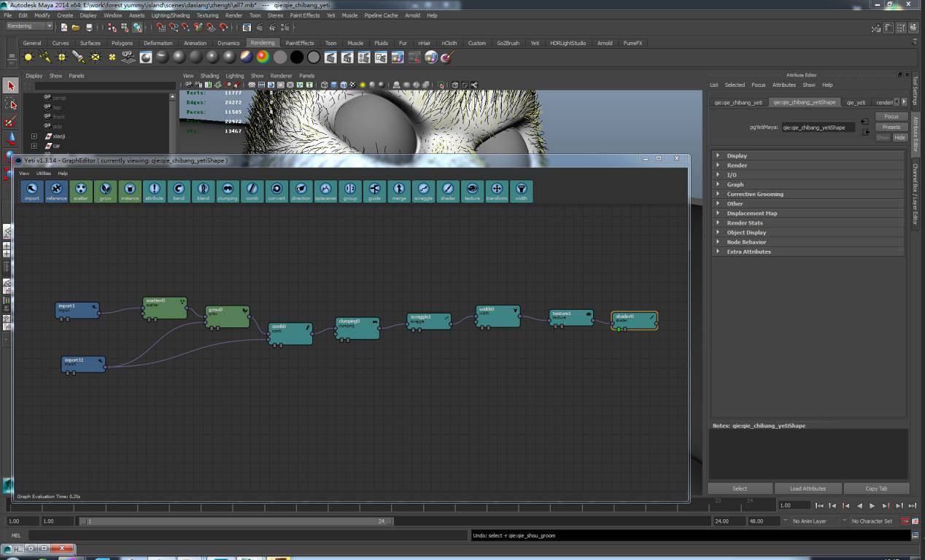The width and height of the screenshot is (925, 560).
Task: Add a group node in Yeti toolbar
Action: pos(350,191)
